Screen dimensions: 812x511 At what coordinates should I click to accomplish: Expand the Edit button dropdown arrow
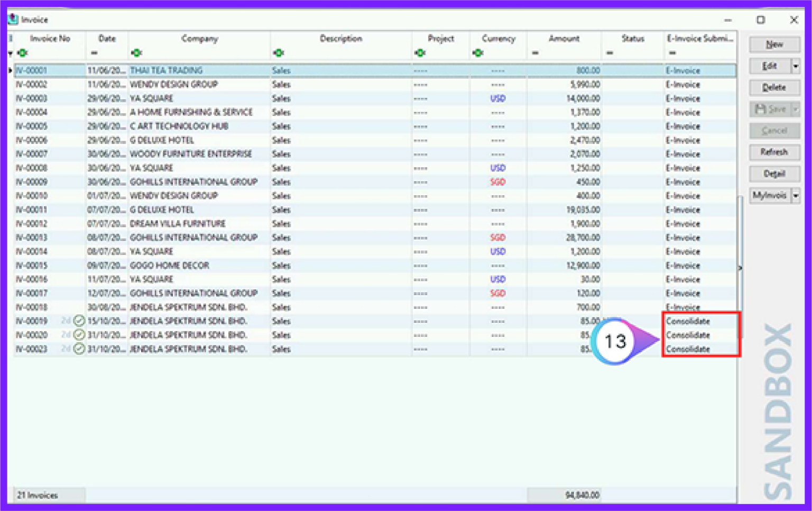795,66
